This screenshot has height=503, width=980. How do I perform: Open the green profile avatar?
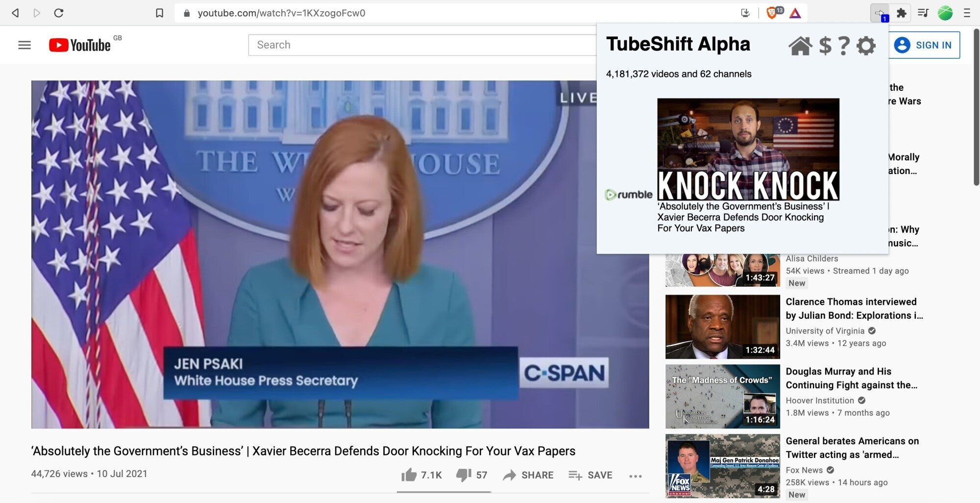tap(945, 13)
